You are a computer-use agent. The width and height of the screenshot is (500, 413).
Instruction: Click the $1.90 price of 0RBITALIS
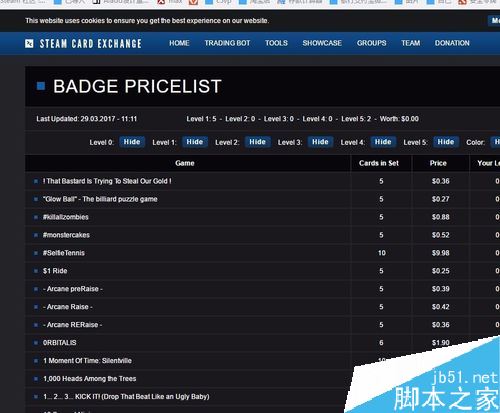441,343
